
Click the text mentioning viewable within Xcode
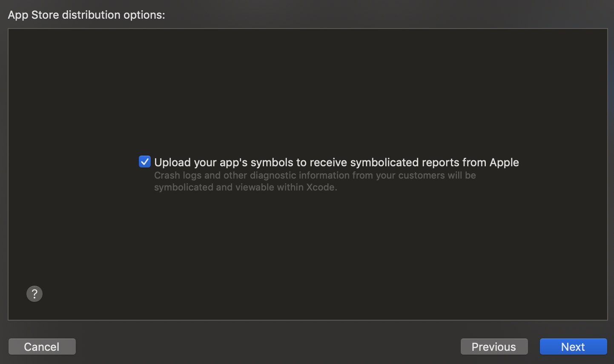(x=245, y=187)
